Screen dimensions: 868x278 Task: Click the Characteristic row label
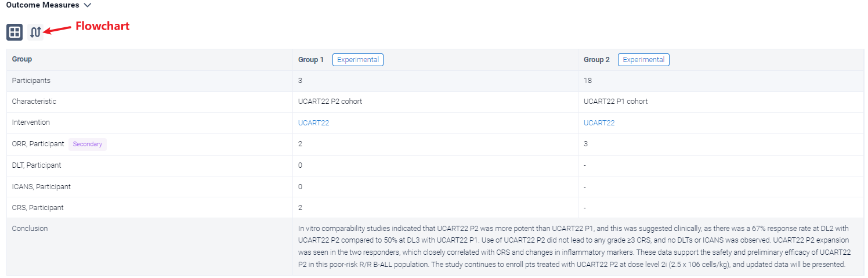coord(34,102)
